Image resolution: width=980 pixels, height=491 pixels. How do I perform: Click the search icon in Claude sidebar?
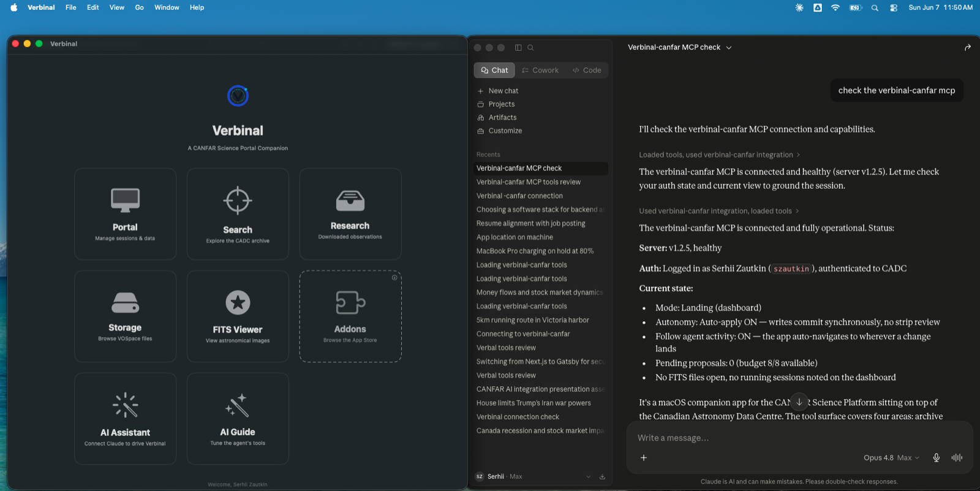pyautogui.click(x=530, y=48)
